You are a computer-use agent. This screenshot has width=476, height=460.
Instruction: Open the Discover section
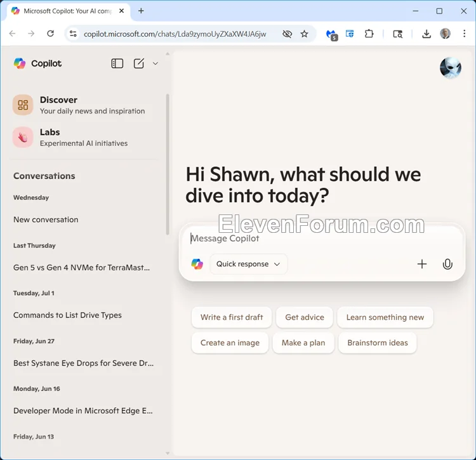[83, 105]
